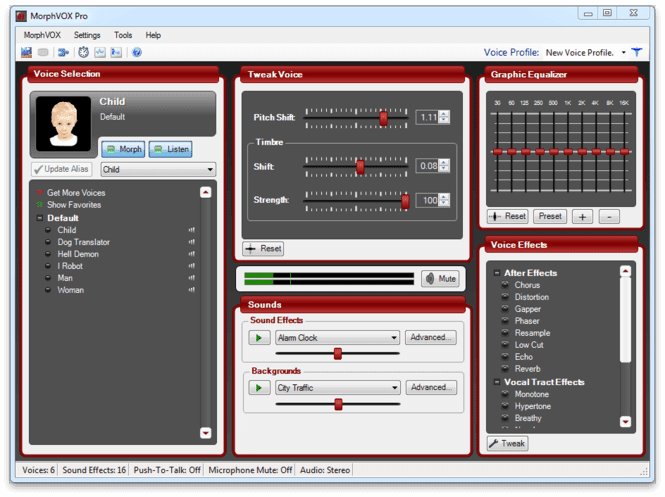Click the MorphVOX Pro title bar app icon

(21, 16)
